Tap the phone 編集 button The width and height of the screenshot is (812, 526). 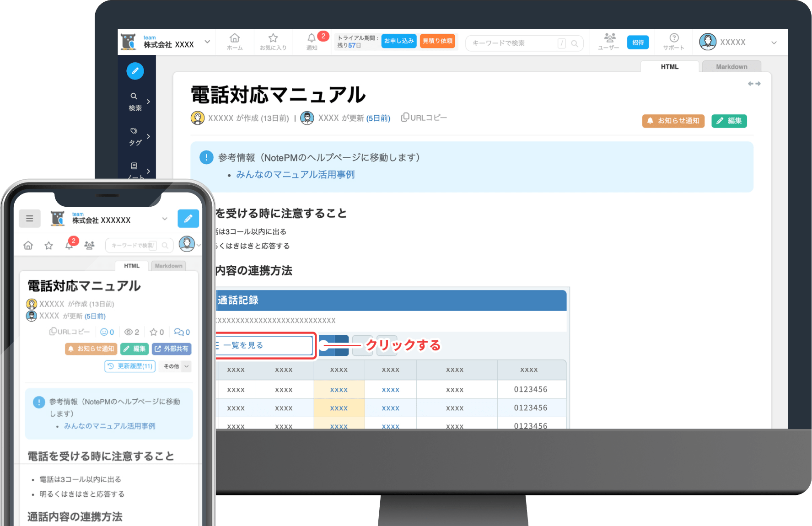click(134, 349)
